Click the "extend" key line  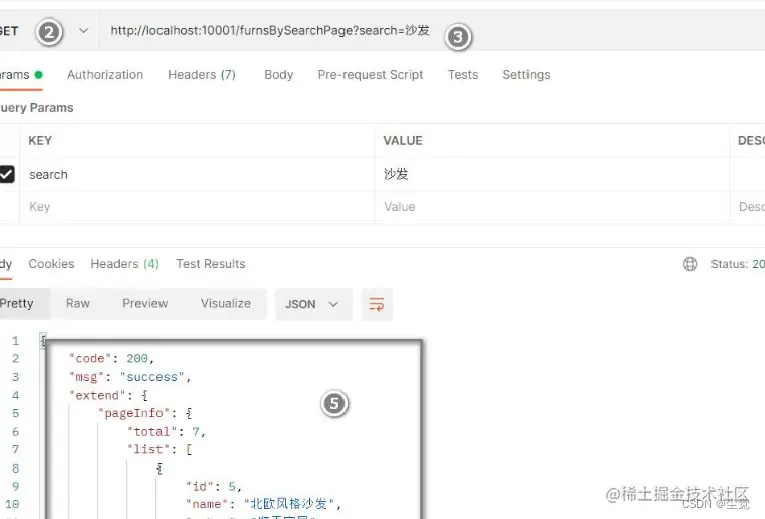[x=108, y=395]
